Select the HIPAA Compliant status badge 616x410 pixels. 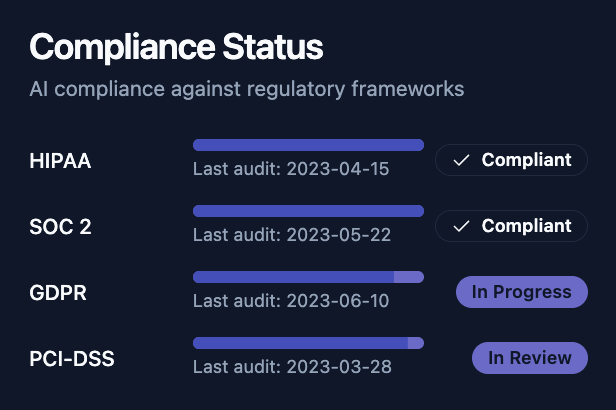(x=511, y=160)
